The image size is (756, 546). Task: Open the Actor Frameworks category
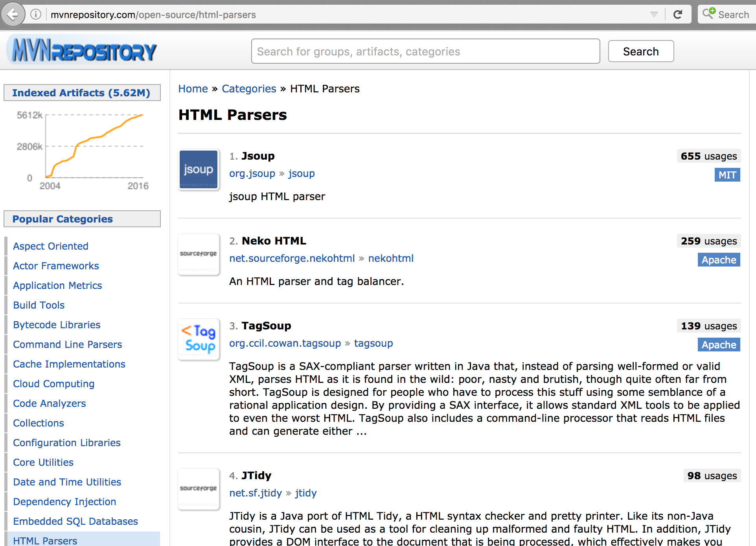(x=56, y=266)
